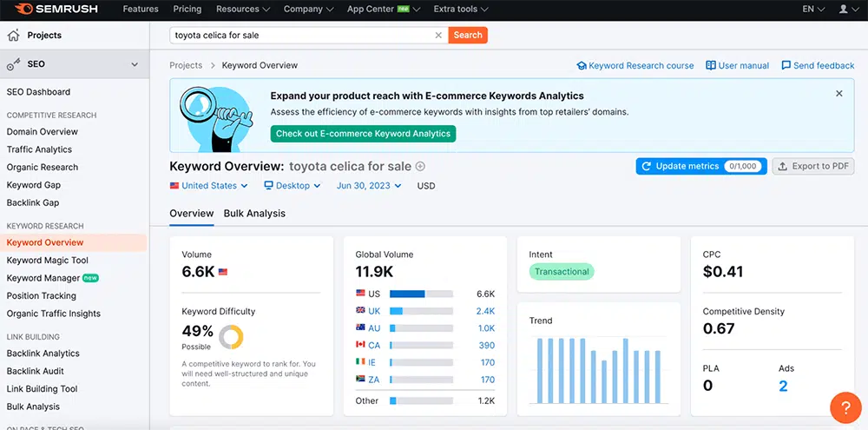Click the UK country link in Global Volume
868x430 pixels.
[374, 311]
